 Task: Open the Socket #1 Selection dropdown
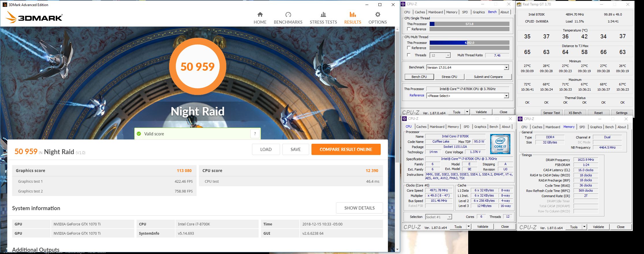click(438, 217)
